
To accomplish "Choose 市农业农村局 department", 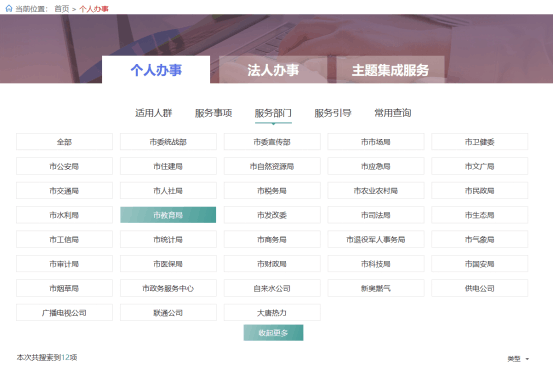I will tap(376, 191).
